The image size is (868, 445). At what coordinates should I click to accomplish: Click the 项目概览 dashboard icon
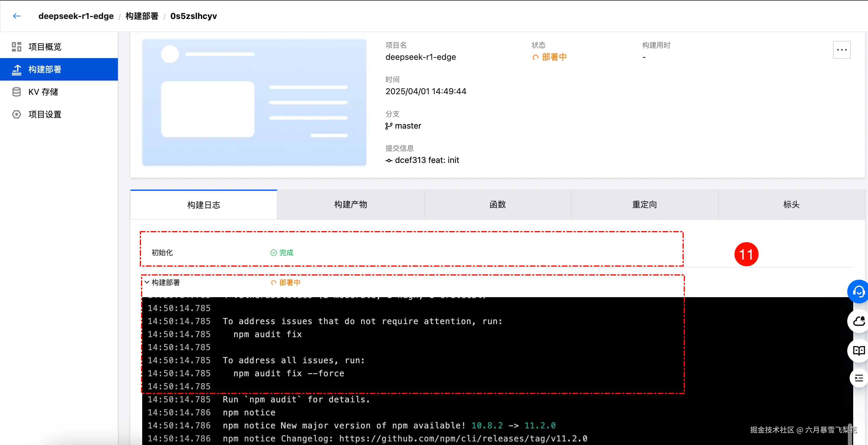[17, 47]
